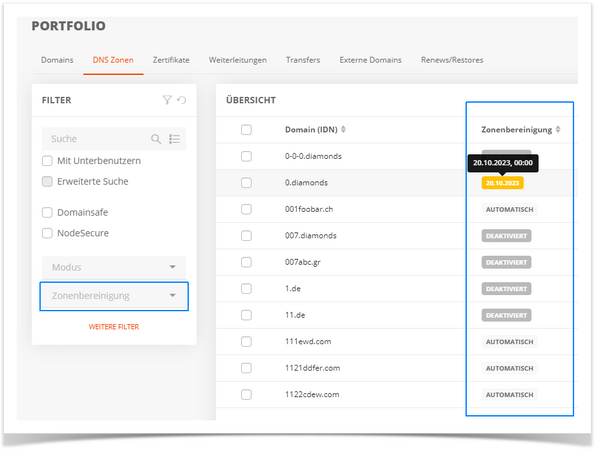
Task: Click the yellow 20.10.2023 badge
Action: [502, 183]
